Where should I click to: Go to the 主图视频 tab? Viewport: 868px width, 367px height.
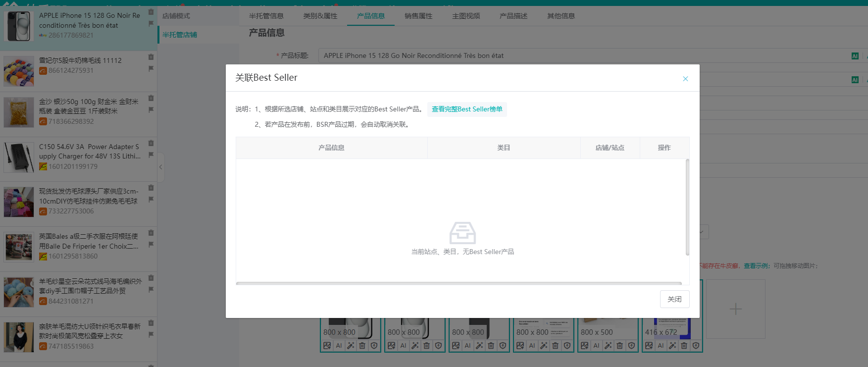coord(466,16)
